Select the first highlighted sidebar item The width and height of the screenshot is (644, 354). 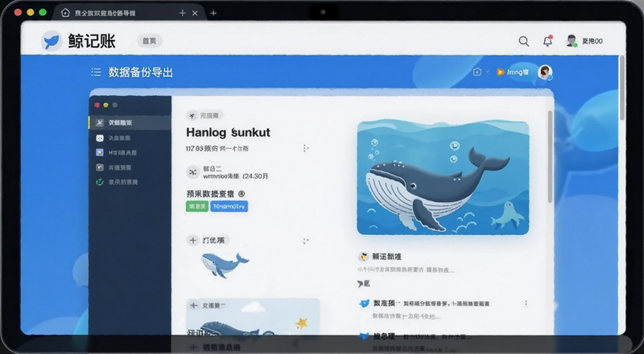click(x=130, y=122)
